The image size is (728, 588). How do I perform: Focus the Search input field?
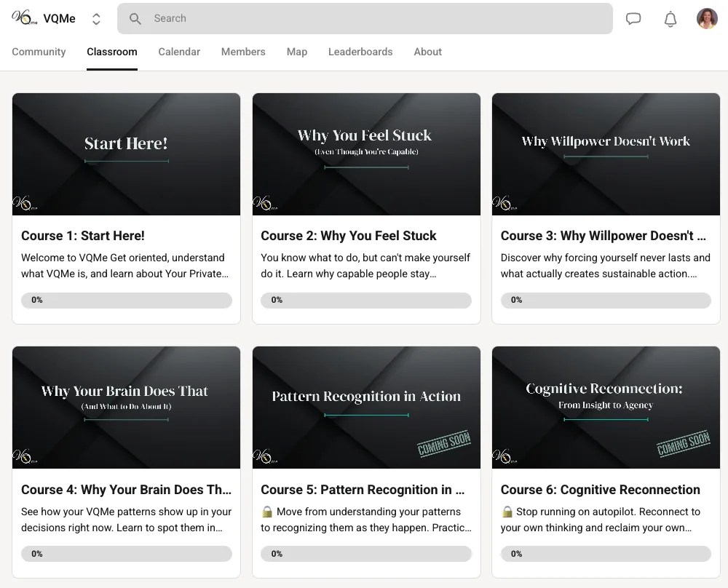(x=365, y=19)
